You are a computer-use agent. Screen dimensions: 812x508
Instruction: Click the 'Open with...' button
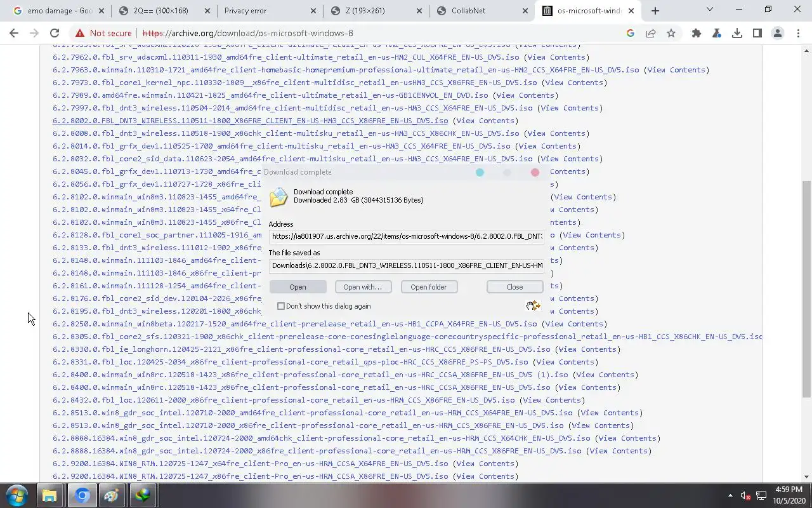(363, 287)
